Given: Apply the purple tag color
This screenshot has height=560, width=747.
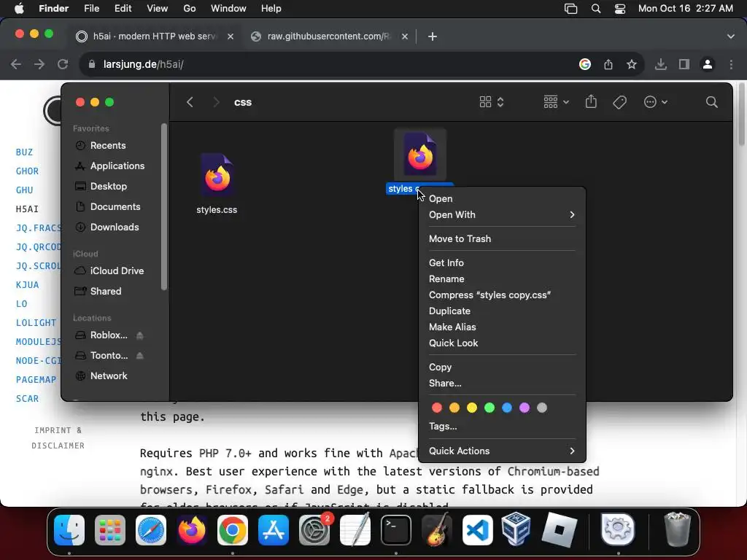Looking at the screenshot, I should (x=524, y=408).
